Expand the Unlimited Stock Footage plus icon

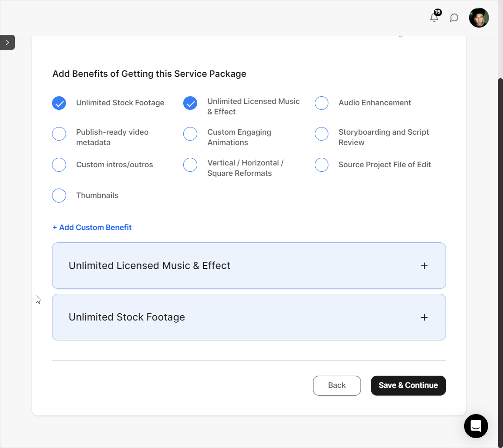click(x=424, y=317)
